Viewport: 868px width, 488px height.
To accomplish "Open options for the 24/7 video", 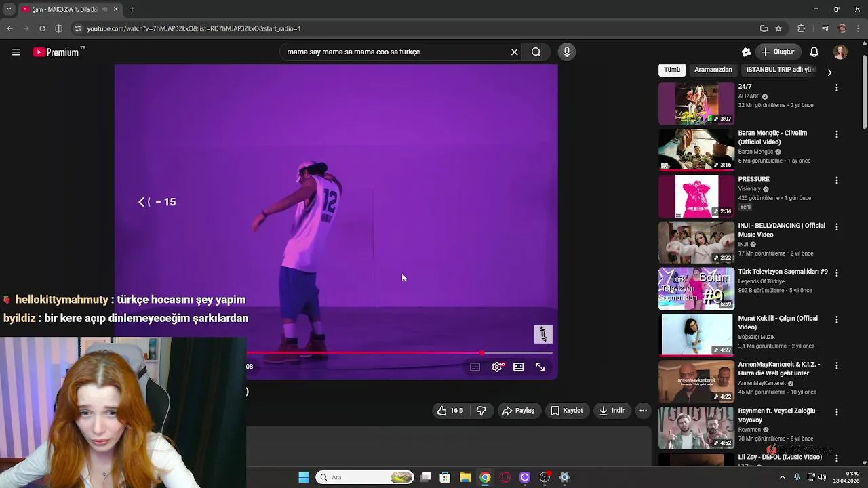I will click(836, 88).
